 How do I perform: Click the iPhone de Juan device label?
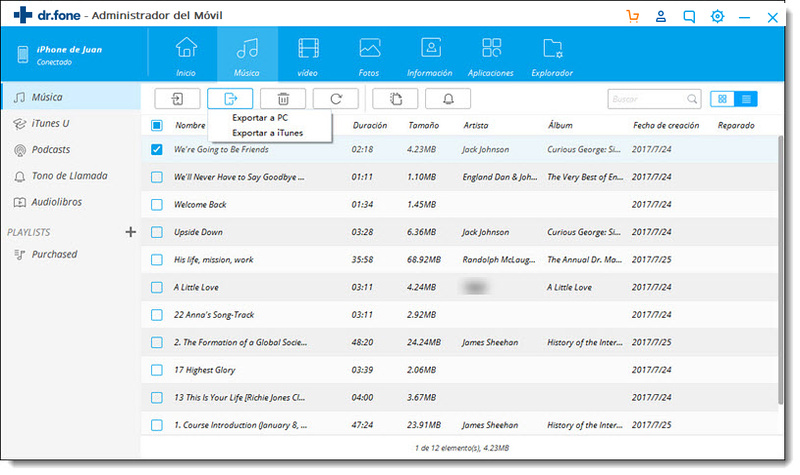click(x=69, y=49)
